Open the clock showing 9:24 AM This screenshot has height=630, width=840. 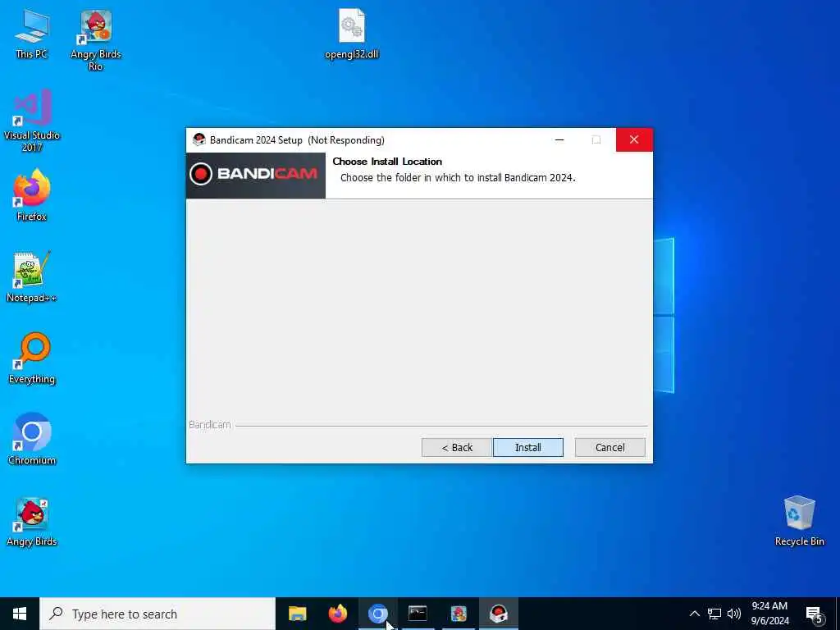point(769,614)
